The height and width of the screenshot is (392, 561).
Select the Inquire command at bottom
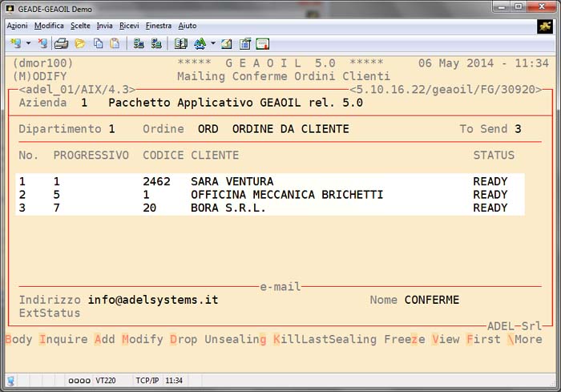[63, 339]
